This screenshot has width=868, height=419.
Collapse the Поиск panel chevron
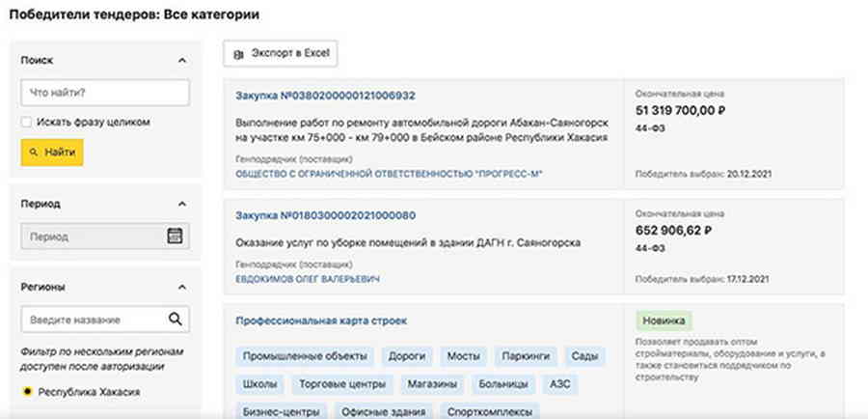pos(182,61)
